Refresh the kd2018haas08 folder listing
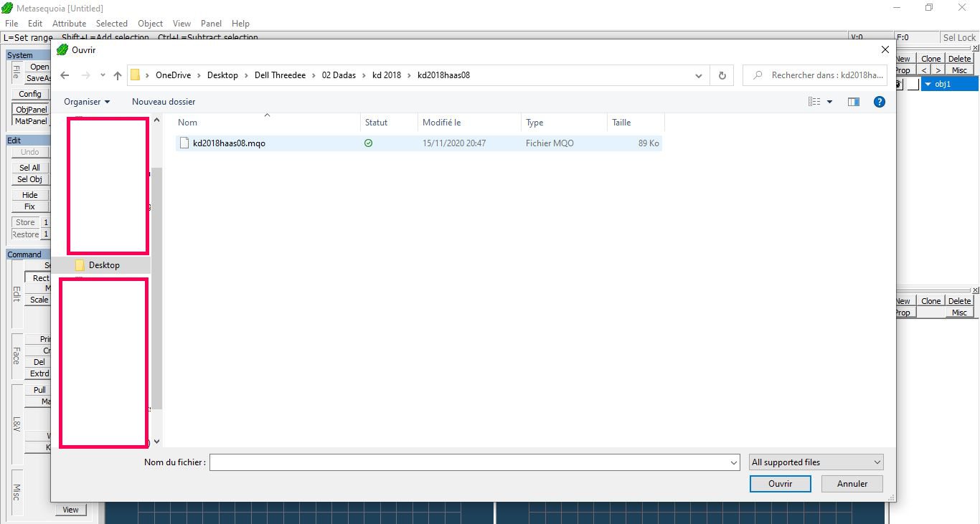980x524 pixels. [722, 75]
